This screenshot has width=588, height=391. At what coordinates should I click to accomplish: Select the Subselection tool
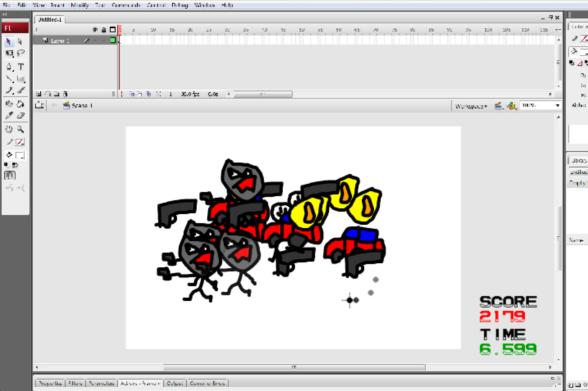coord(20,42)
